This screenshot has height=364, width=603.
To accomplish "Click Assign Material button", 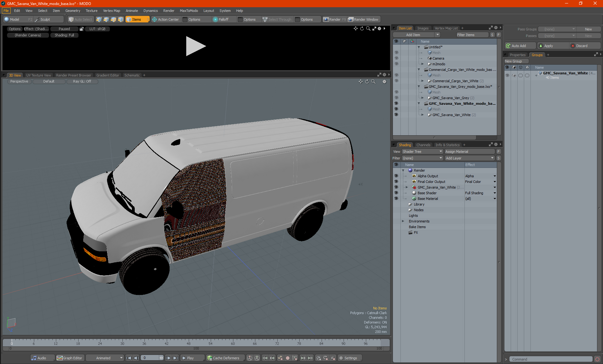I will 470,152.
